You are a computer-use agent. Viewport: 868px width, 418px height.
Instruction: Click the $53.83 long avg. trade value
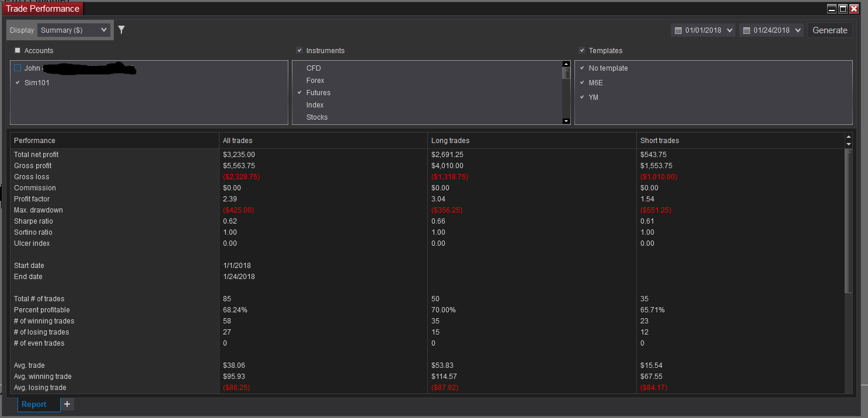pyautogui.click(x=441, y=365)
